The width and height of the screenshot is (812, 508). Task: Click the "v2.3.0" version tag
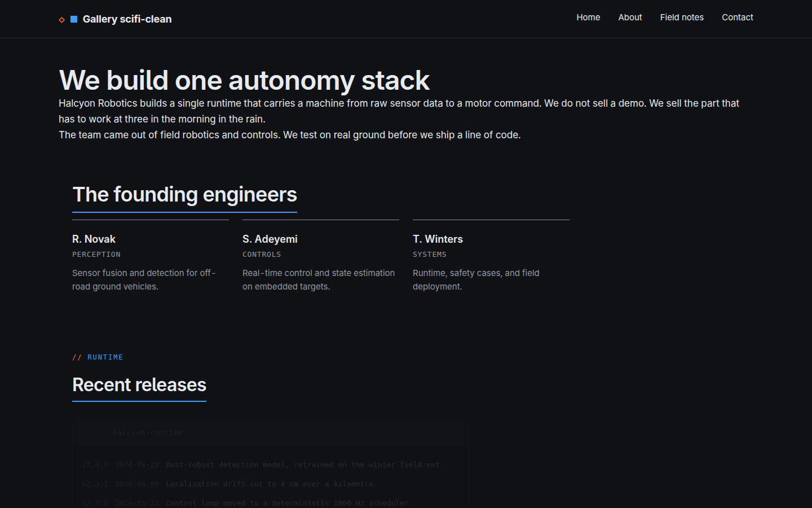pos(95,503)
